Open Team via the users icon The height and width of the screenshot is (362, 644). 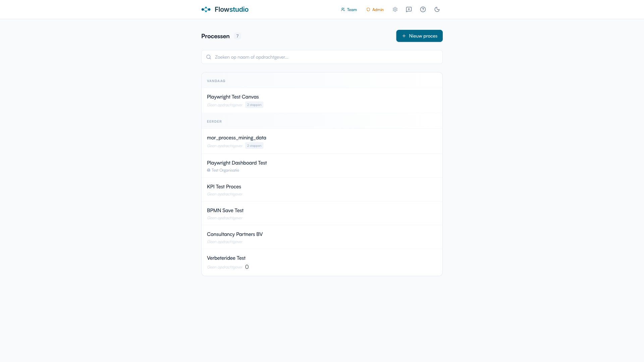point(343,9)
